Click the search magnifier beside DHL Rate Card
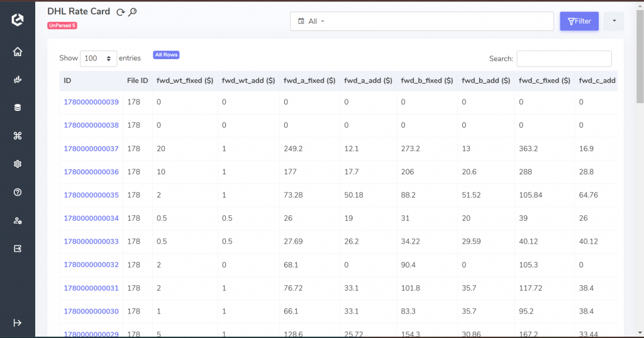644x338 pixels. [132, 13]
